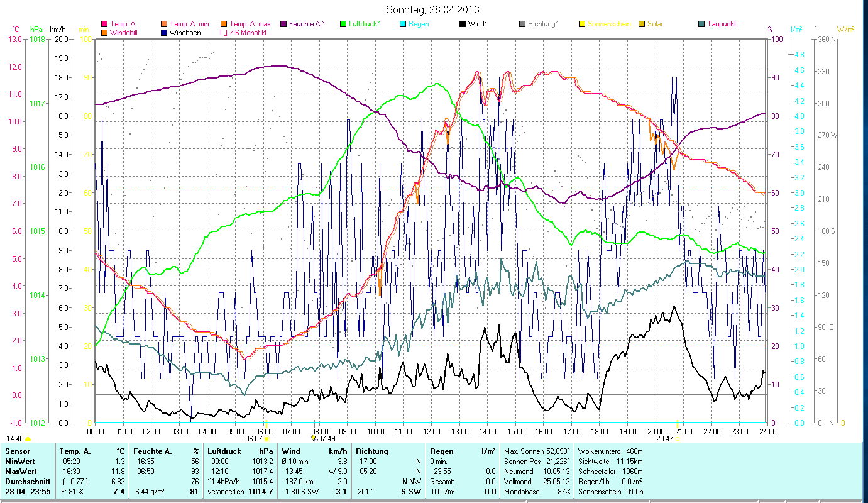Click the Windchill legend swatch
This screenshot has width=868, height=503.
tap(104, 32)
